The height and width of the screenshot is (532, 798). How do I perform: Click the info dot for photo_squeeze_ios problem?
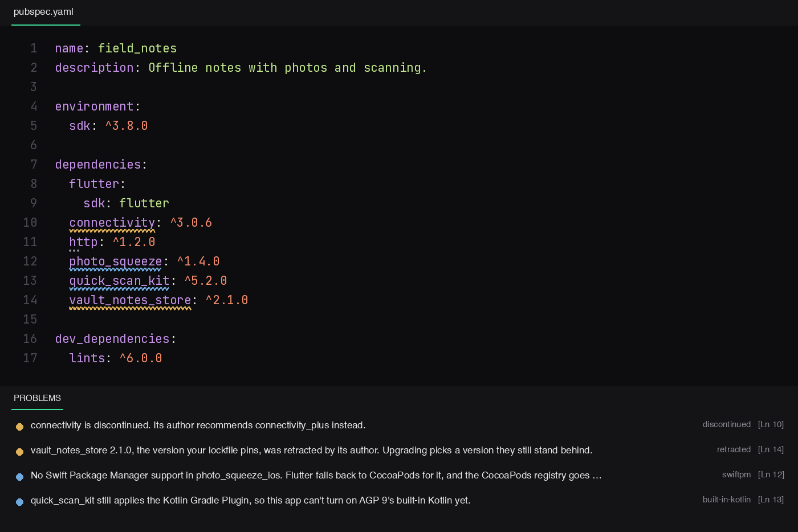(x=19, y=477)
